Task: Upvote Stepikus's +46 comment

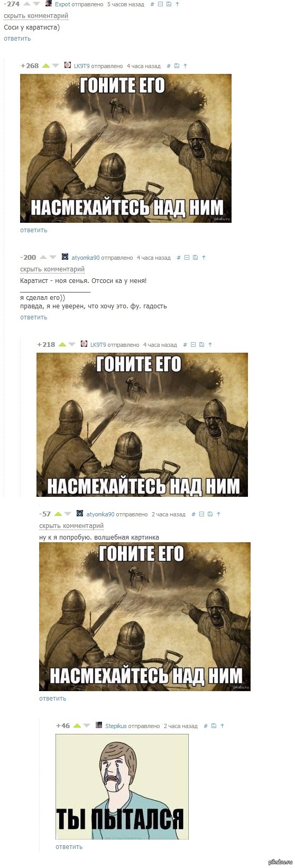Action: pos(77,725)
